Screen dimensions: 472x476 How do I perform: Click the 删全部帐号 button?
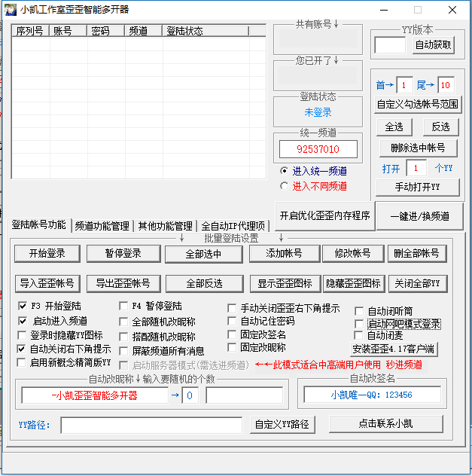[417, 254]
